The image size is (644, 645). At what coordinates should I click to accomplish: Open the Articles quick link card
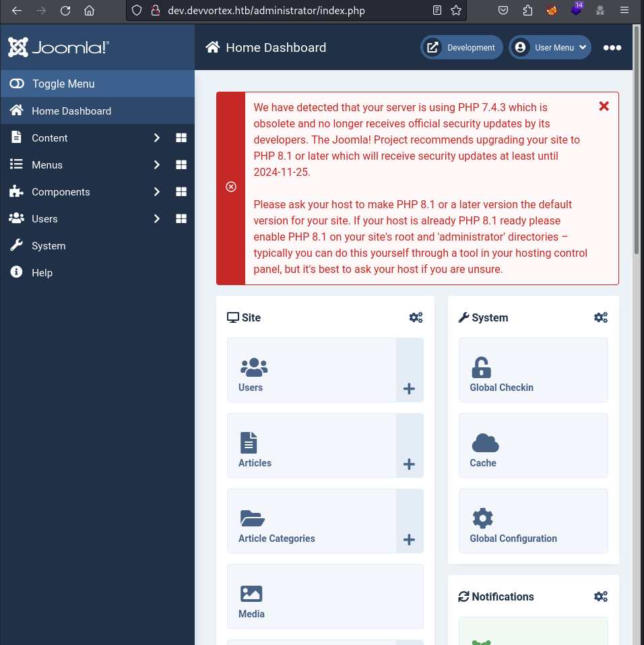(x=312, y=446)
